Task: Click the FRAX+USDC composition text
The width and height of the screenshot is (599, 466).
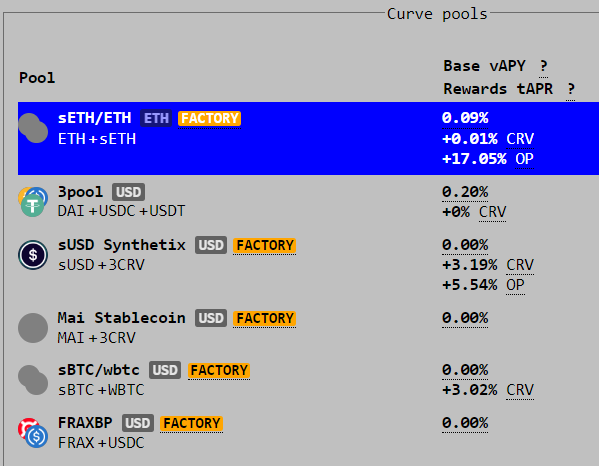Action: tap(101, 443)
